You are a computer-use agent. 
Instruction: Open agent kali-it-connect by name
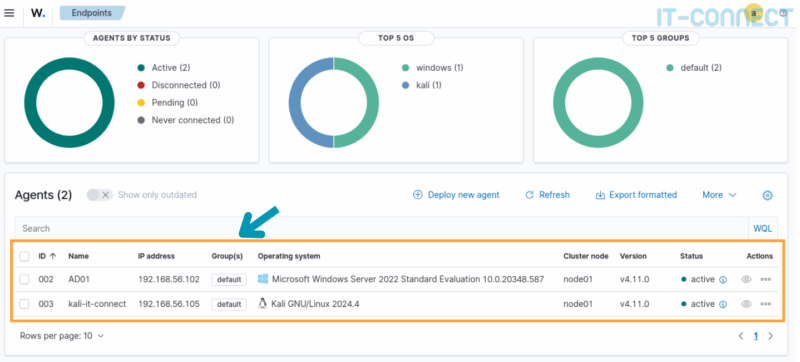point(97,304)
